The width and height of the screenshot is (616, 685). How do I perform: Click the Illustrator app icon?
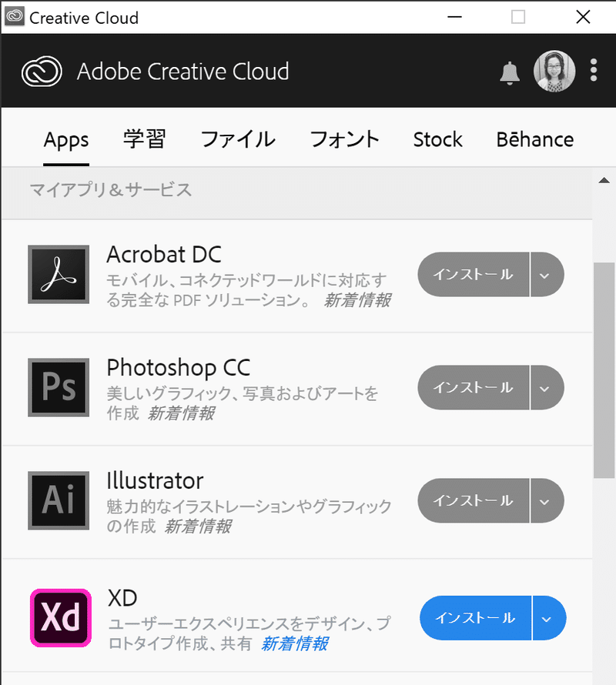[x=59, y=500]
